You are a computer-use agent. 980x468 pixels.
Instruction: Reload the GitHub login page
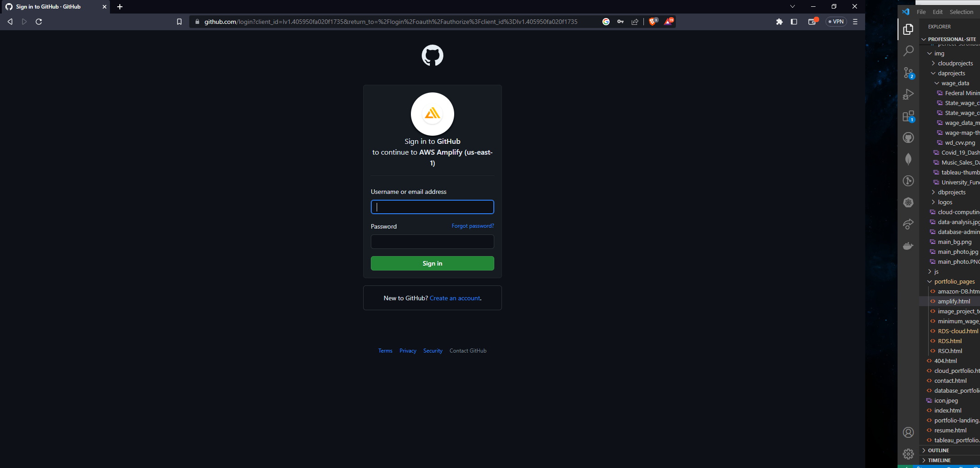pos(39,22)
